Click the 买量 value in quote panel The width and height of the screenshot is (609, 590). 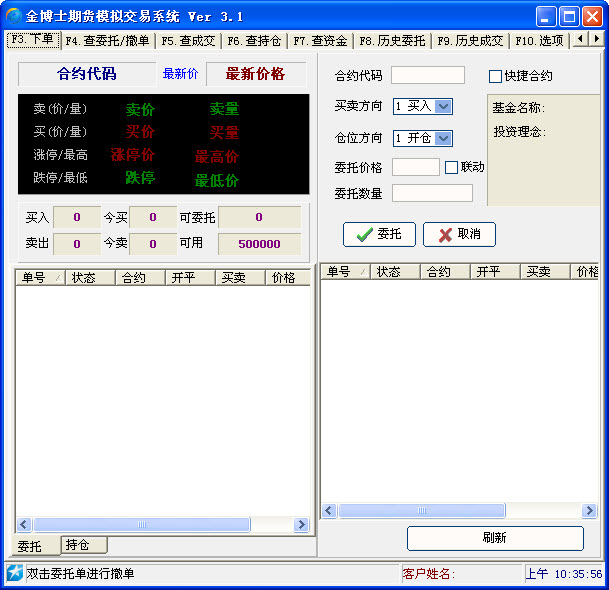click(x=224, y=132)
